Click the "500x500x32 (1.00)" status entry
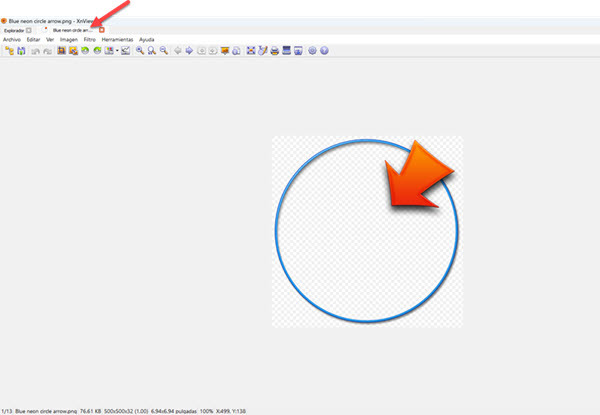 [126, 411]
